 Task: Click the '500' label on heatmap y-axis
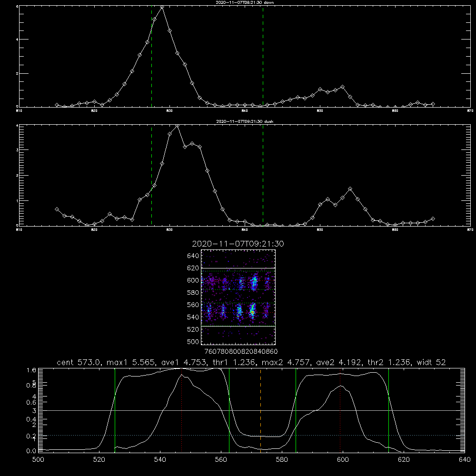(x=193, y=341)
